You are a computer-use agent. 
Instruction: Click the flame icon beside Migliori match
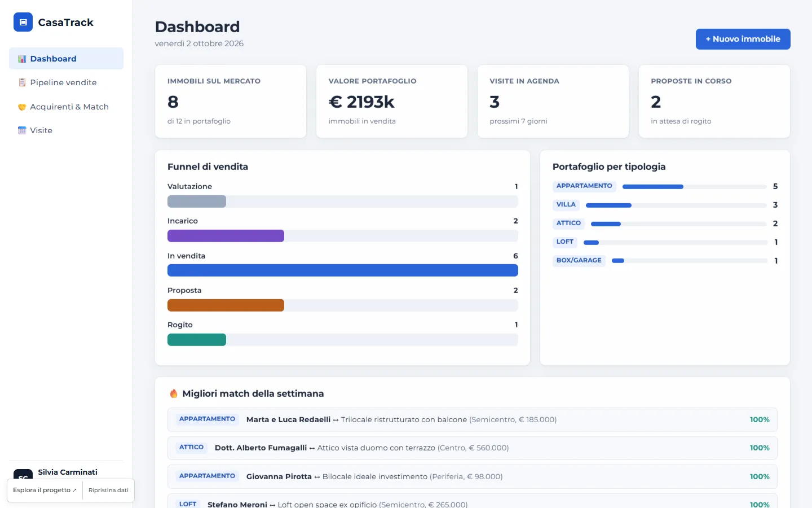(174, 393)
